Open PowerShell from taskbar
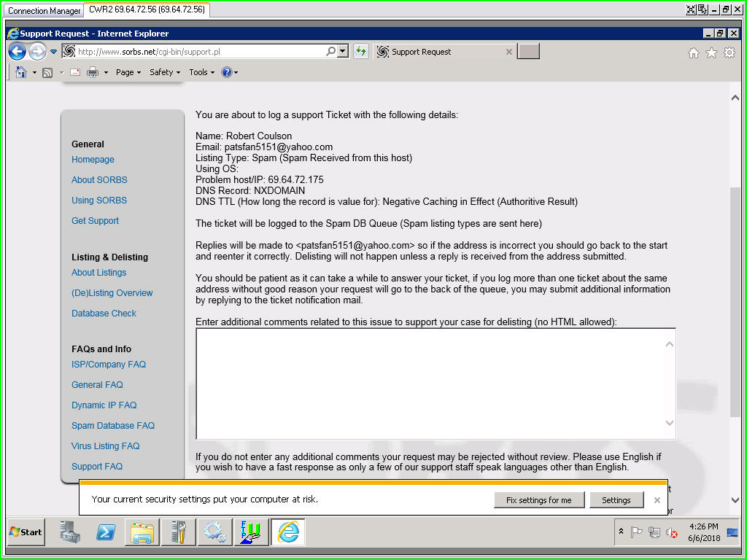Viewport: 747px width, 560px height. pos(106,532)
